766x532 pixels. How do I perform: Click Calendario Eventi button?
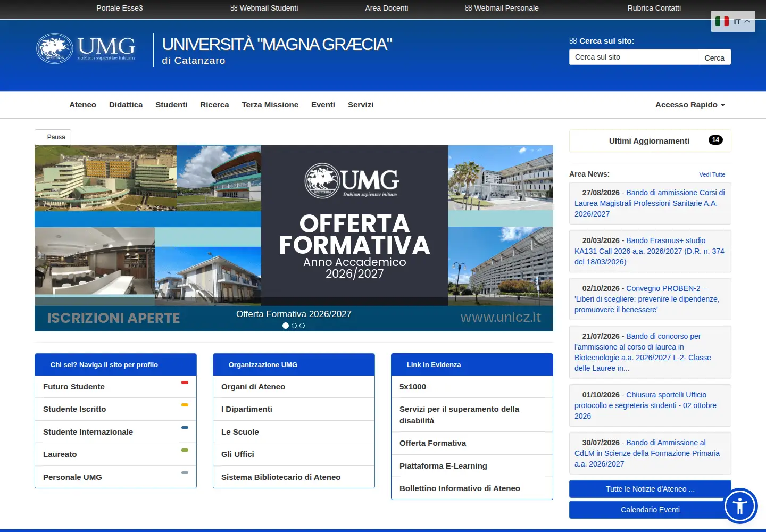pos(650,510)
